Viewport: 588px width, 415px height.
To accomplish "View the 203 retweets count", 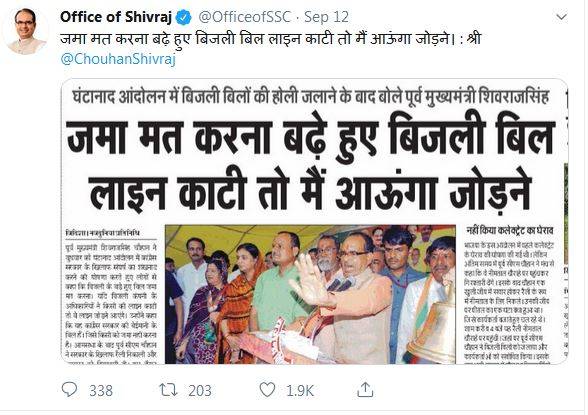I will (200, 391).
